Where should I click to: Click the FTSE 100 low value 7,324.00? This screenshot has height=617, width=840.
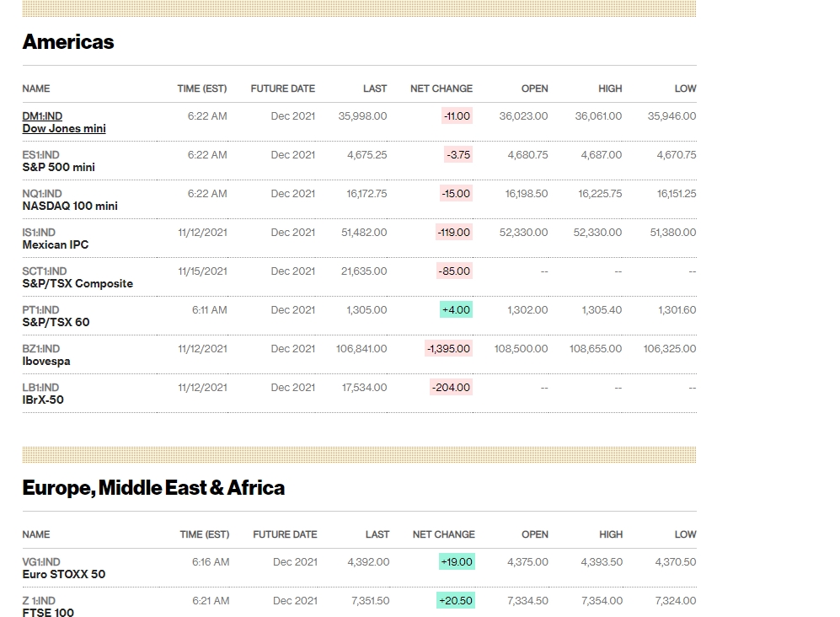[x=676, y=601]
